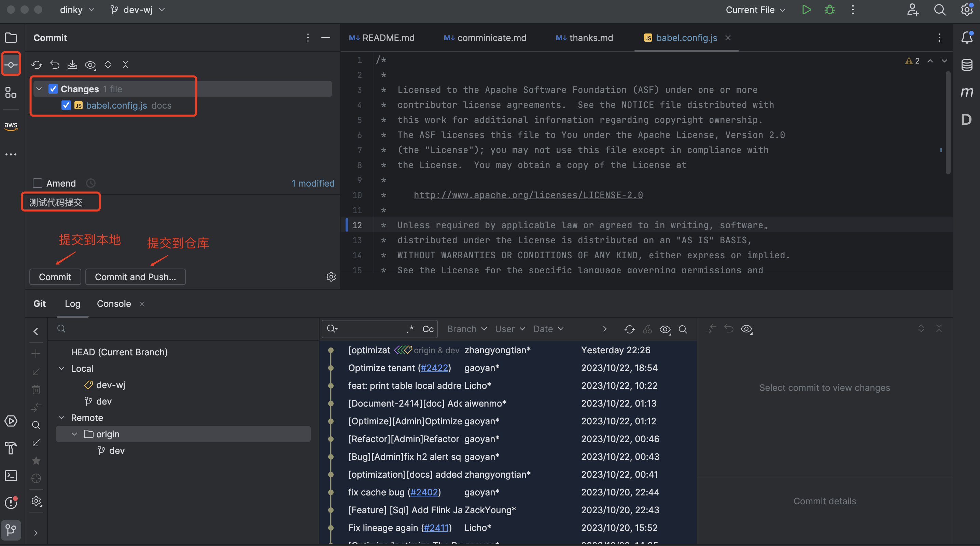
Task: Open the Branch filter dropdown
Action: click(466, 329)
